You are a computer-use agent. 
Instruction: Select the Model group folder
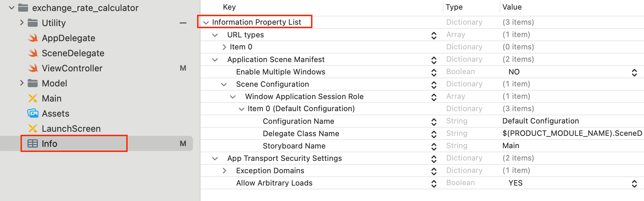[54, 83]
